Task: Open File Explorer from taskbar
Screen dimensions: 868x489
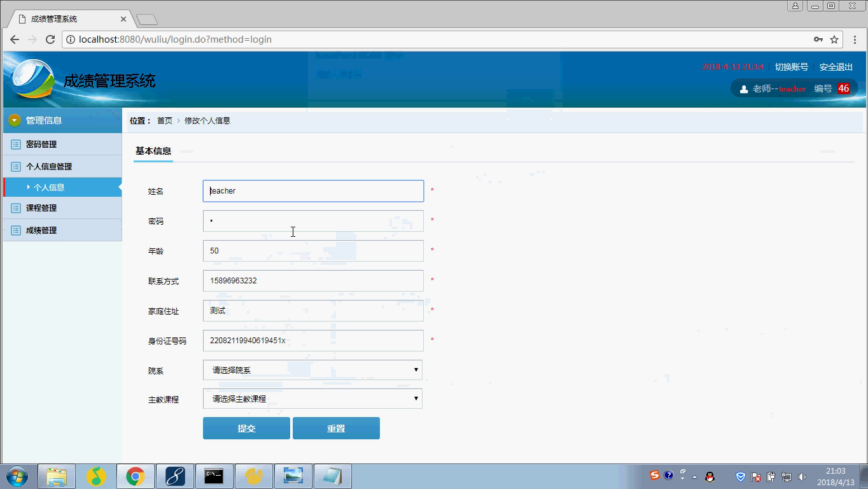Action: tap(57, 476)
